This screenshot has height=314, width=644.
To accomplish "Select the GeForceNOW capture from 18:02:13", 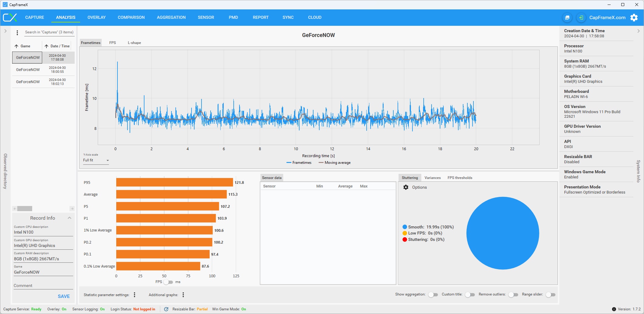I will click(x=43, y=82).
